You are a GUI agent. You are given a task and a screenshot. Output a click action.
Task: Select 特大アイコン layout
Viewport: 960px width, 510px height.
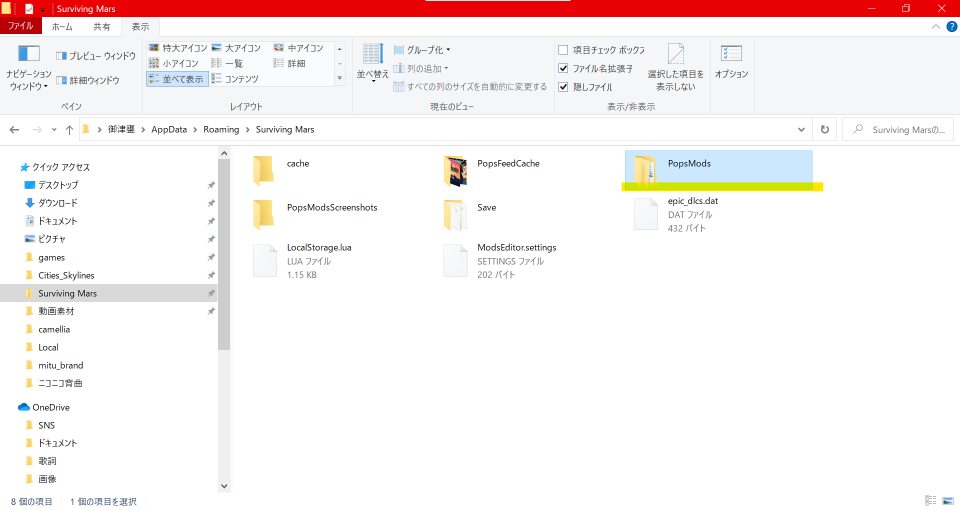(178, 48)
